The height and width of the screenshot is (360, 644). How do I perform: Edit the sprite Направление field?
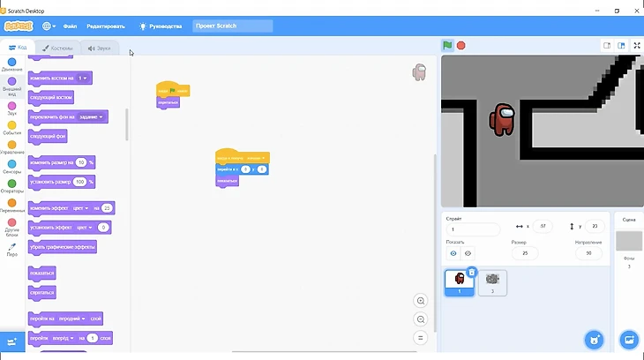pos(588,253)
